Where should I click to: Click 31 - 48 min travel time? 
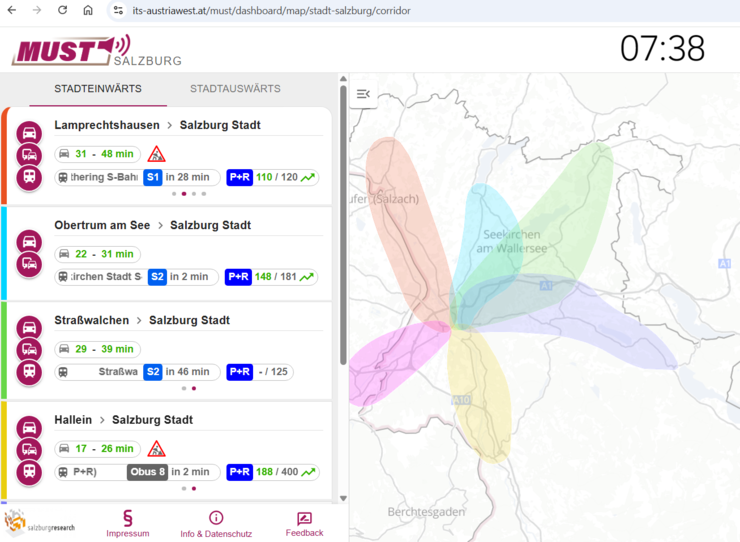(98, 154)
